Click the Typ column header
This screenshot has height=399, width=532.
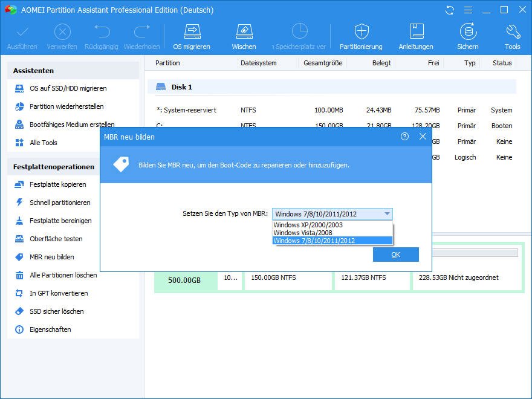point(470,63)
